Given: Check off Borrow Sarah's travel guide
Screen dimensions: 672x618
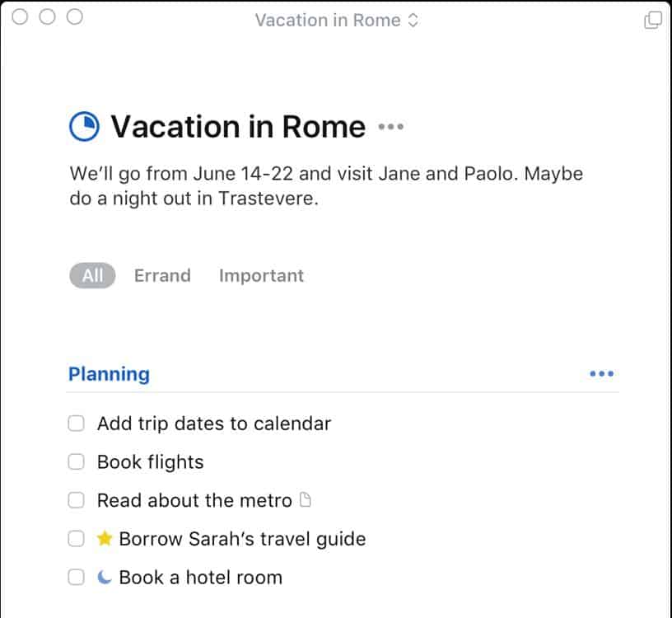Looking at the screenshot, I should tap(76, 538).
